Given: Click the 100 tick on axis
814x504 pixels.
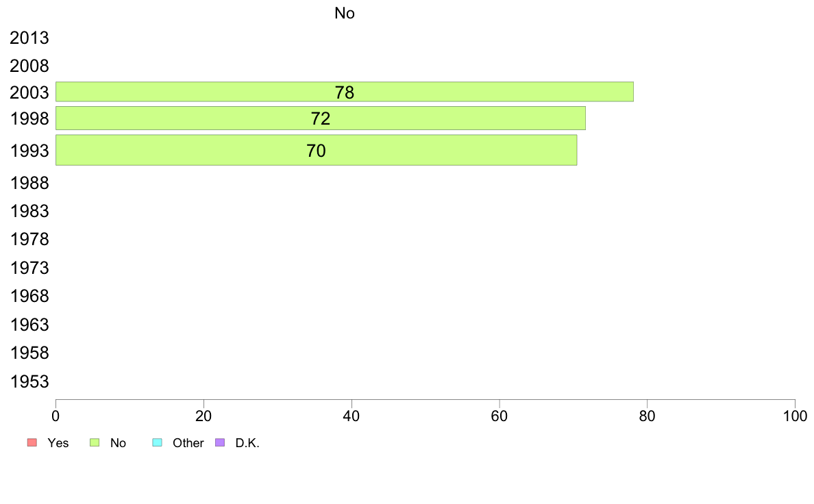Looking at the screenshot, I should pyautogui.click(x=795, y=416).
